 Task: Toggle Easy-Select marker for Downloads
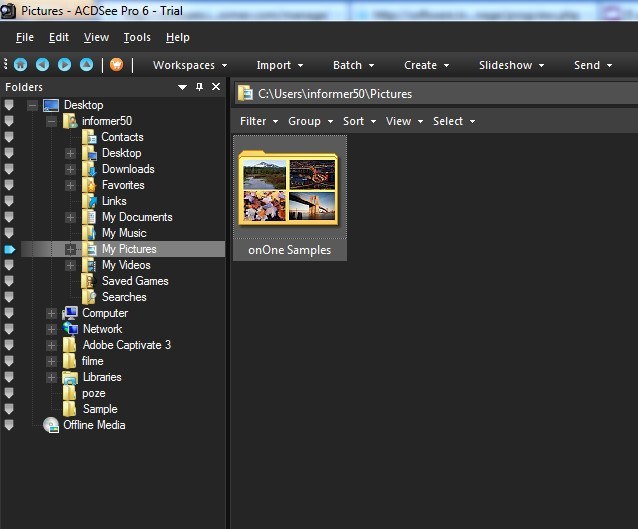tap(9, 169)
